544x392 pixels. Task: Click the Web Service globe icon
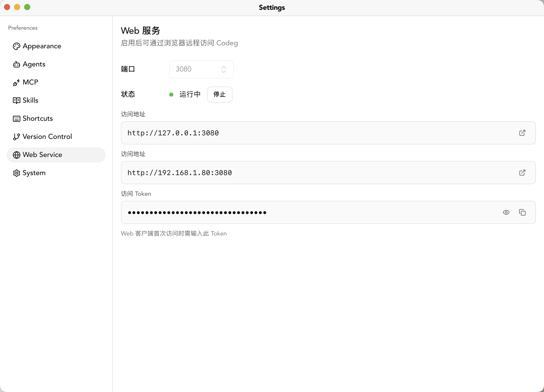click(16, 155)
